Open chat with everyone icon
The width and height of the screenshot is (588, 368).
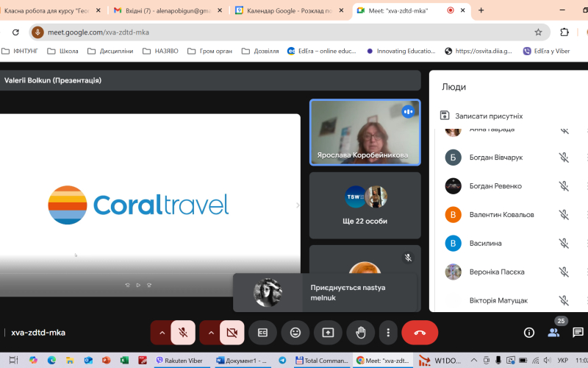click(x=578, y=333)
